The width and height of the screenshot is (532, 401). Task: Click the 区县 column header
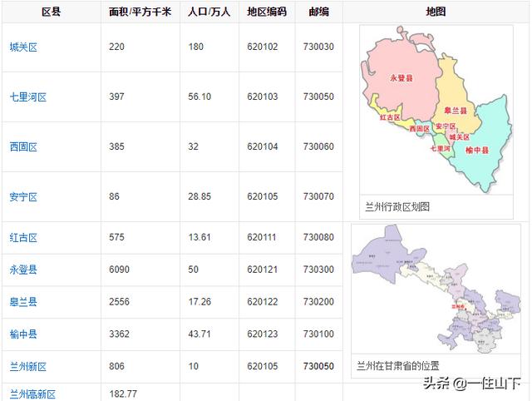tap(52, 12)
